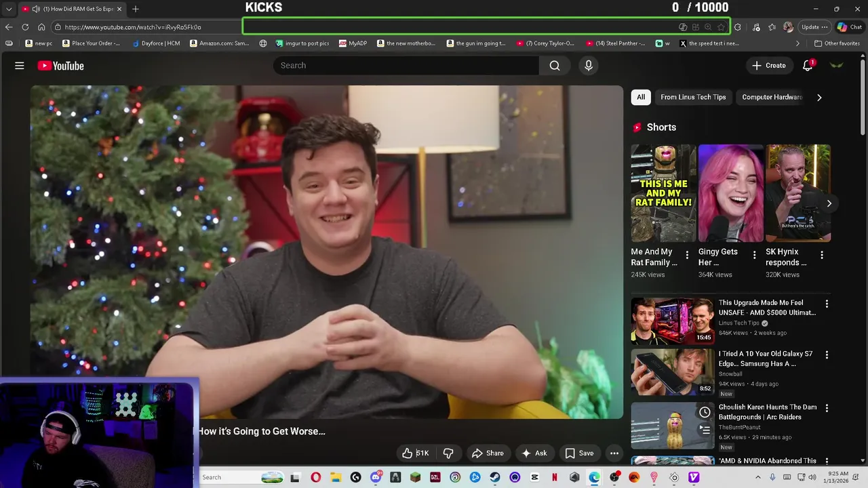
Task: Open the SK Hynix responds short
Action: (798, 193)
